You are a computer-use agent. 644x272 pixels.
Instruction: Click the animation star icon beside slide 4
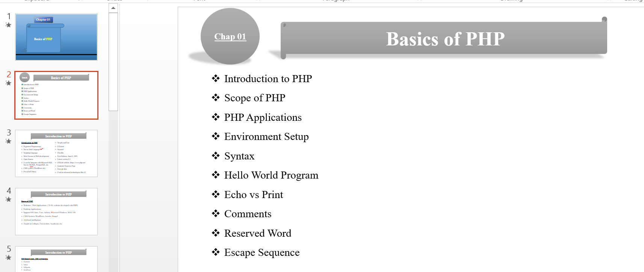(x=8, y=200)
